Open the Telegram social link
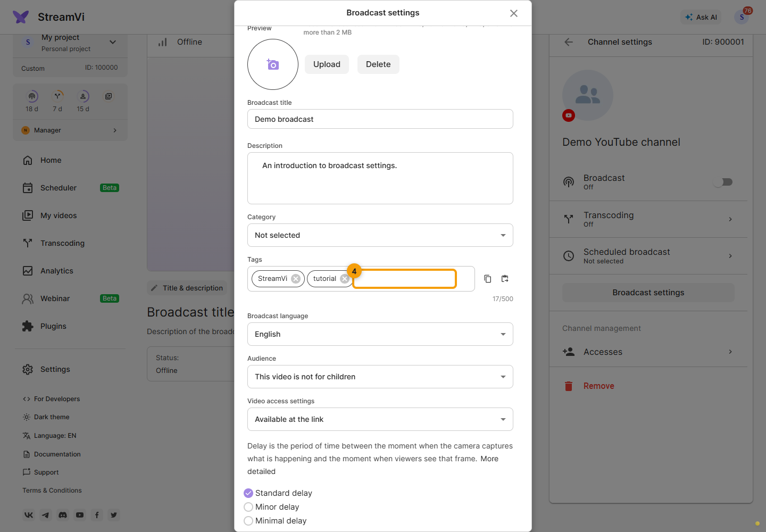This screenshot has height=532, width=766. (x=46, y=515)
